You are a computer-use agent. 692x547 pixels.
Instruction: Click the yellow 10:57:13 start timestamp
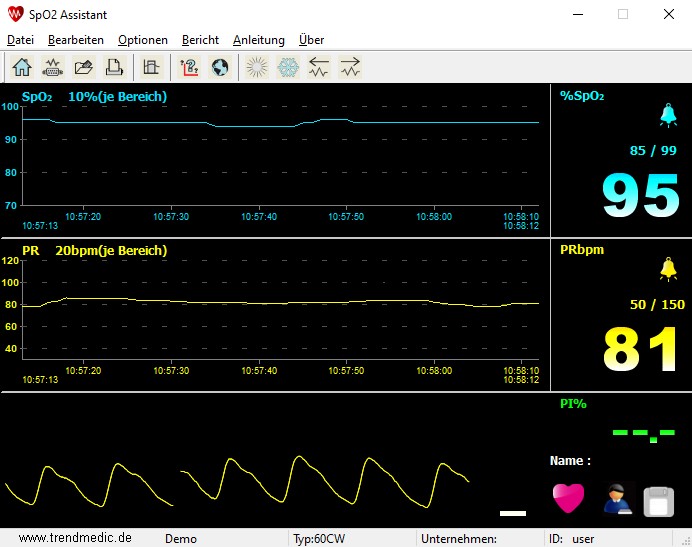pos(40,380)
